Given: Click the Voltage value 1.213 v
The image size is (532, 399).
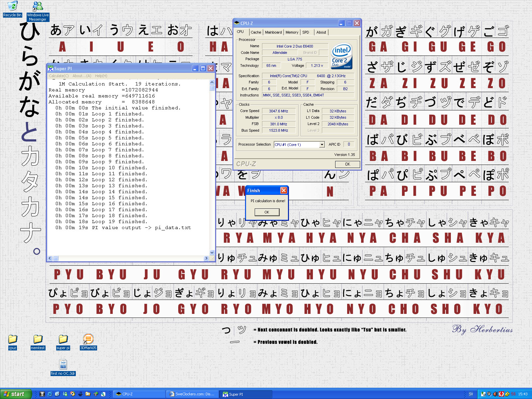Looking at the screenshot, I should 317,66.
